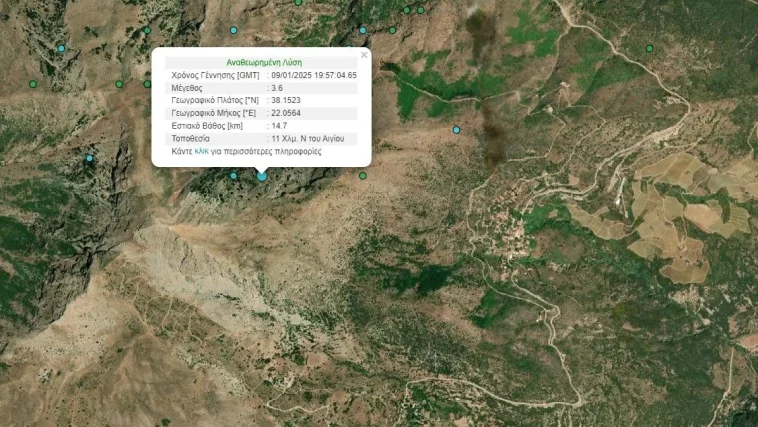Click the 'Αναθεωρημένη Λύση' popup header
Screen dimensions: 758x427
click(x=264, y=62)
